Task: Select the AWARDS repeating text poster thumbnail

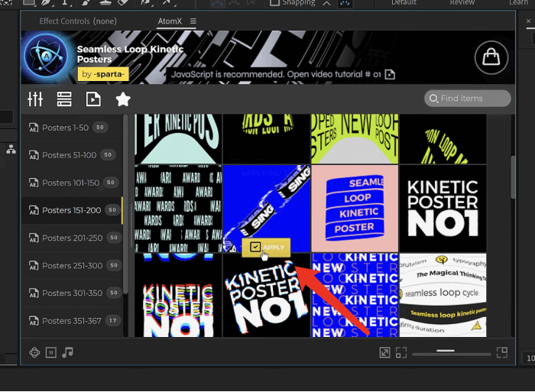Action: (178, 209)
